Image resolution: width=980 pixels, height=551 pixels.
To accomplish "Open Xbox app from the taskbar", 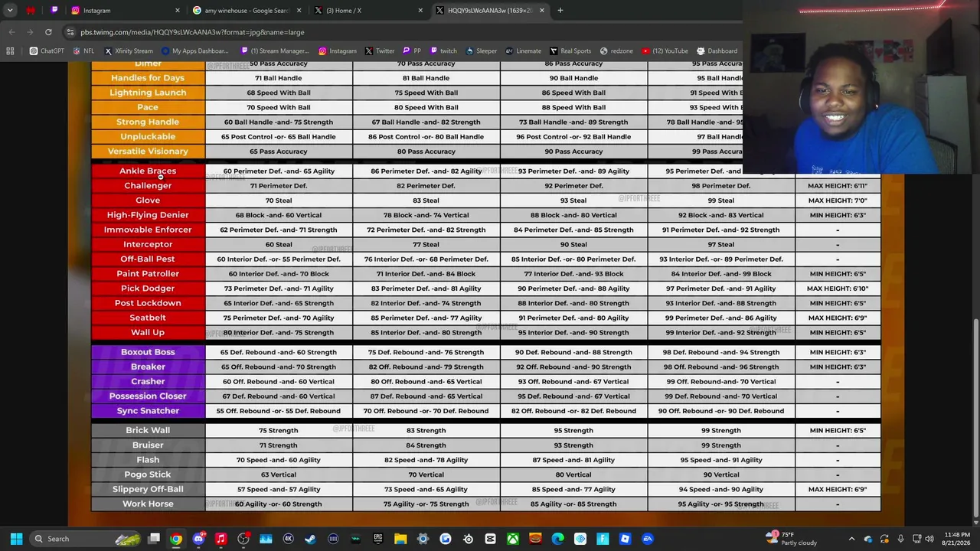I will coord(513,539).
